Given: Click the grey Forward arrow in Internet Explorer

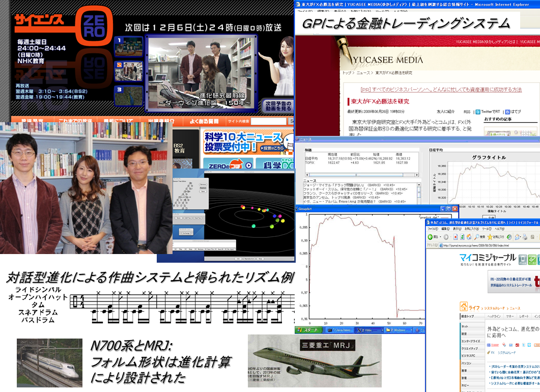Looking at the screenshot, I should tap(446, 237).
